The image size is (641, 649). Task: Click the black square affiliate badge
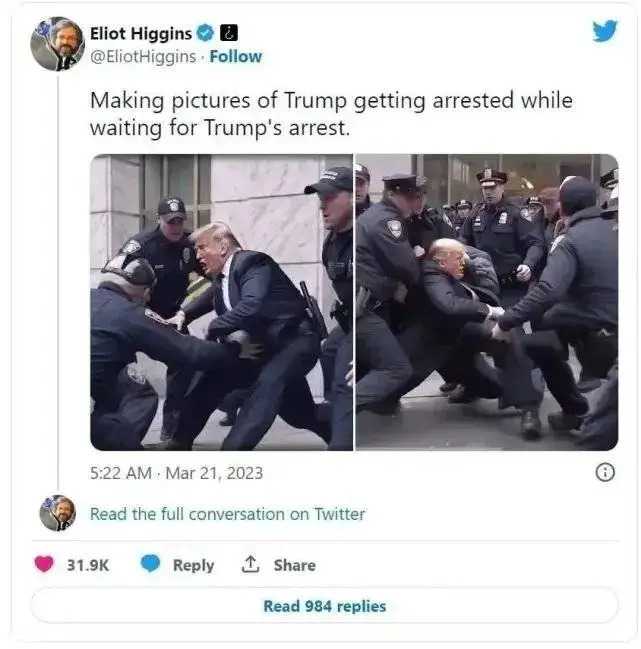click(229, 33)
